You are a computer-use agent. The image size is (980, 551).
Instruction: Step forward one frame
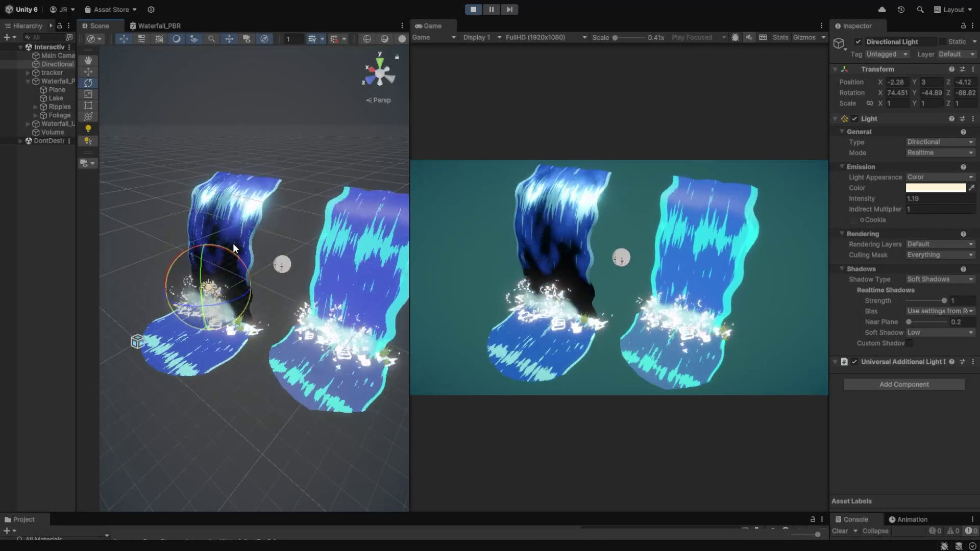[509, 9]
